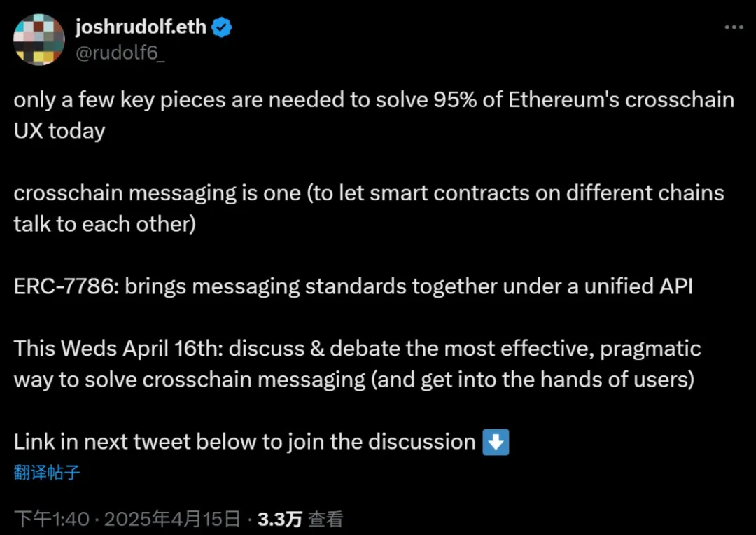Click the joshrudolf.eth display name
Screen dimensions: 756x535
click(141, 27)
